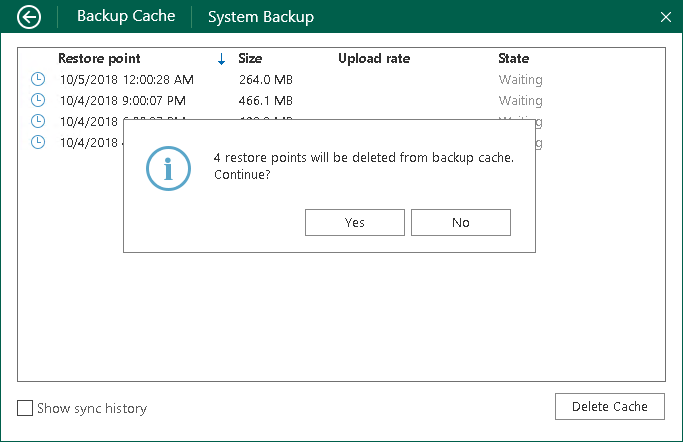Screen dimensions: 683x442
Task: Enable Show sync history checkbox
Action: coord(25,408)
